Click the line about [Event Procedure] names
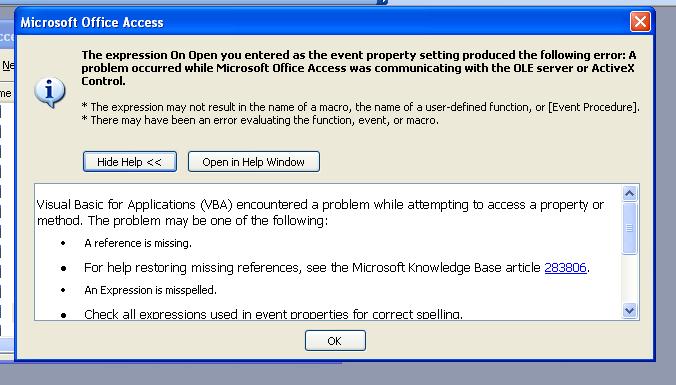 [x=360, y=107]
